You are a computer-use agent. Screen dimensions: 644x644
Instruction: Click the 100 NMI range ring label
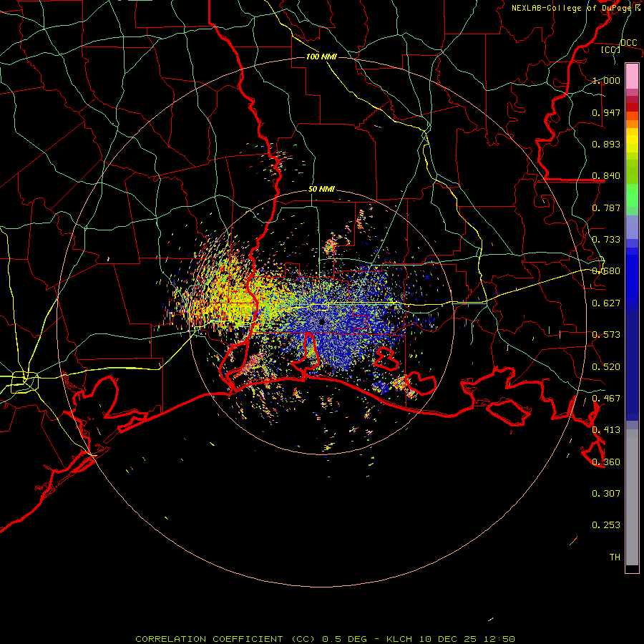321,57
